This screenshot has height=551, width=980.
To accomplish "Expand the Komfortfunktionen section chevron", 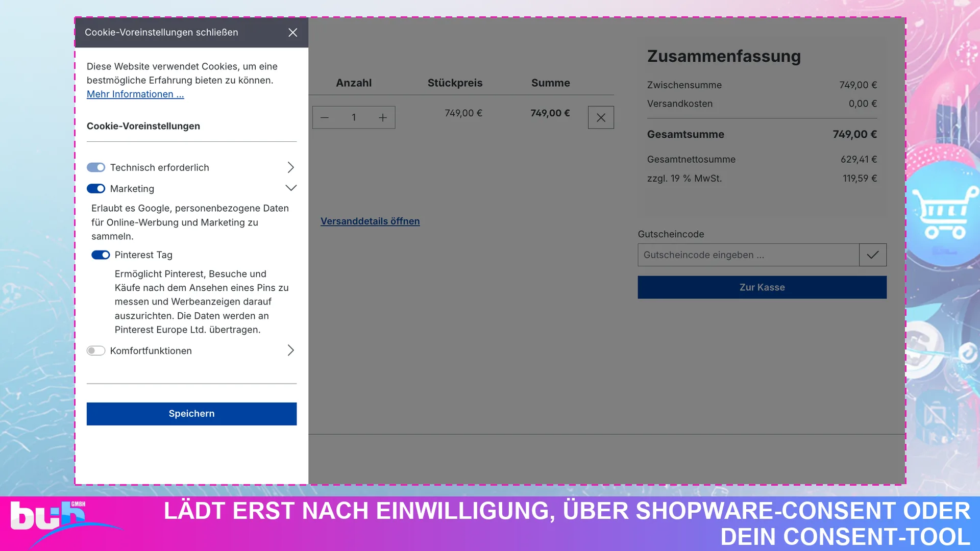I will click(x=290, y=350).
